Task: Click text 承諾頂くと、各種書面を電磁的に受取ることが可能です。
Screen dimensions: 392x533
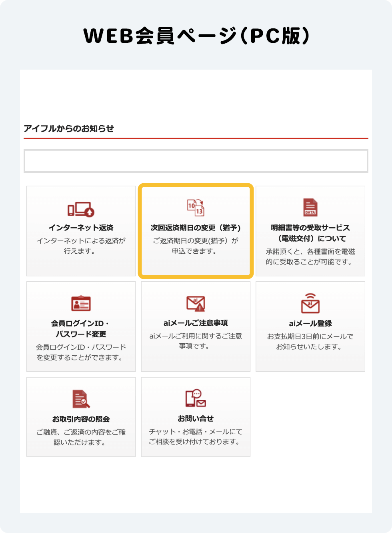Action: tap(310, 256)
